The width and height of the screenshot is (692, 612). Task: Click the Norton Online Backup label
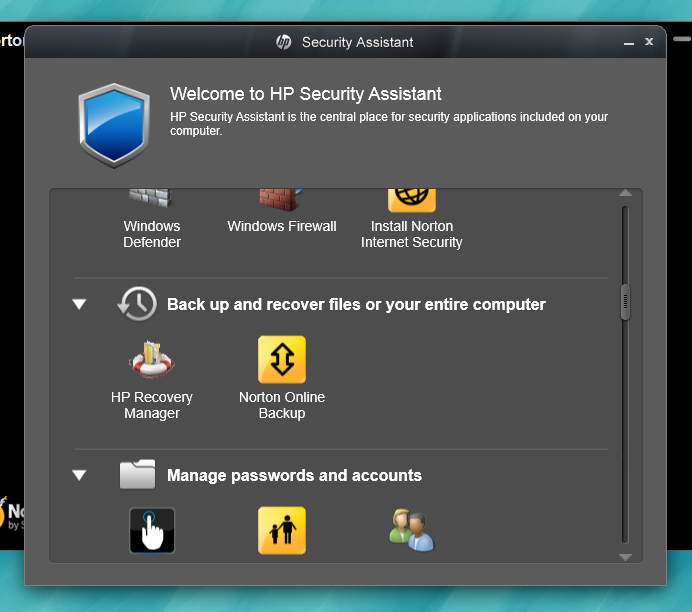[282, 405]
